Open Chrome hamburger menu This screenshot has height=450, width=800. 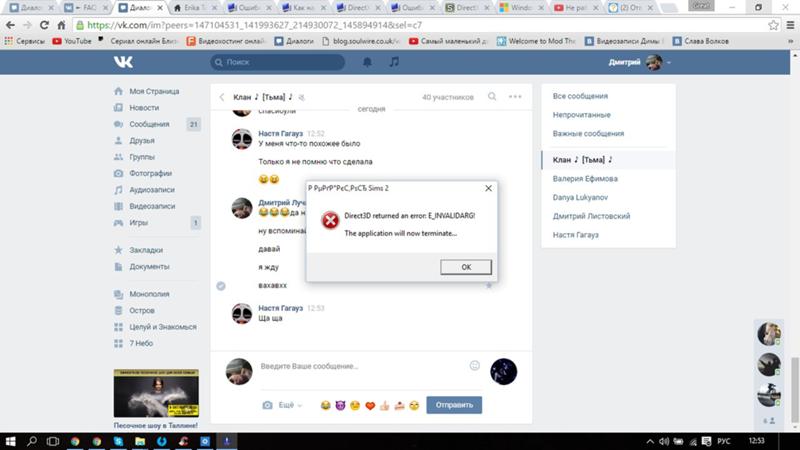tap(790, 25)
